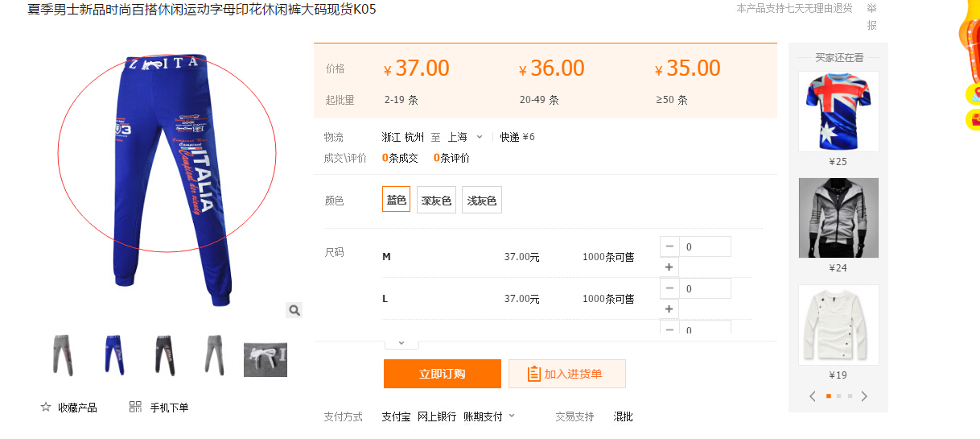Click the 买家还在看 sidebar heading
The image size is (980, 439).
(x=838, y=58)
